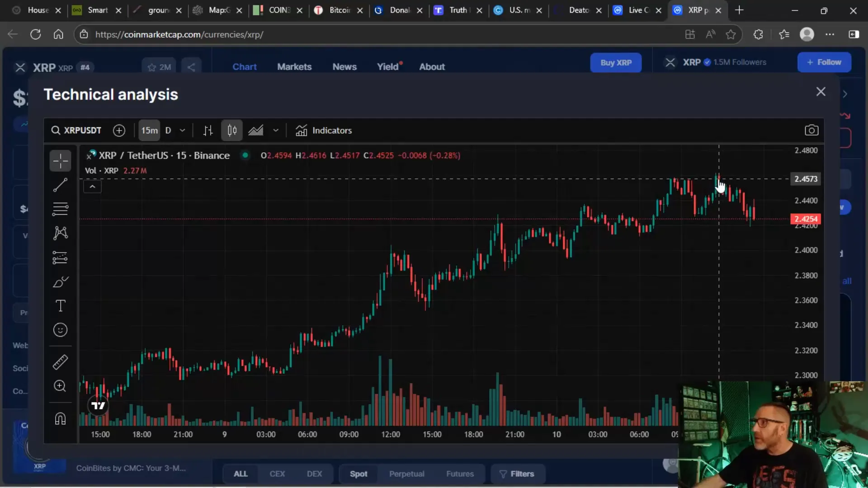Click the Buy XRP button

tap(616, 63)
